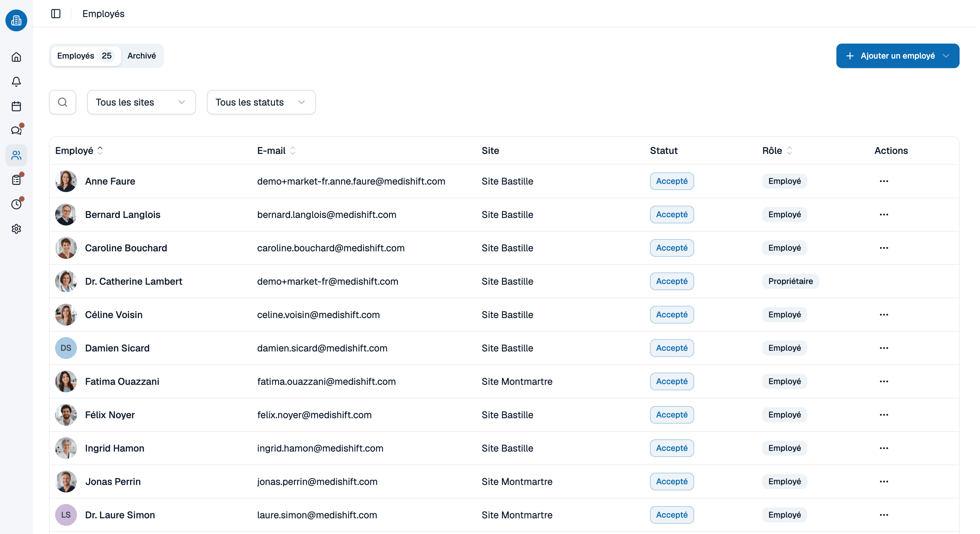Open the clock time-tracking icon
980x534 pixels.
click(16, 205)
